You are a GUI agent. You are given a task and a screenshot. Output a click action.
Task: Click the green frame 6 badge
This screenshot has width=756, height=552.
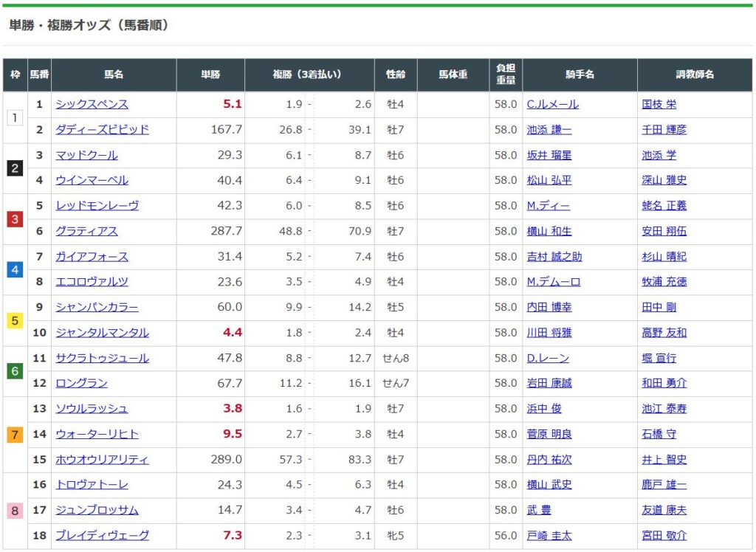[15, 370]
